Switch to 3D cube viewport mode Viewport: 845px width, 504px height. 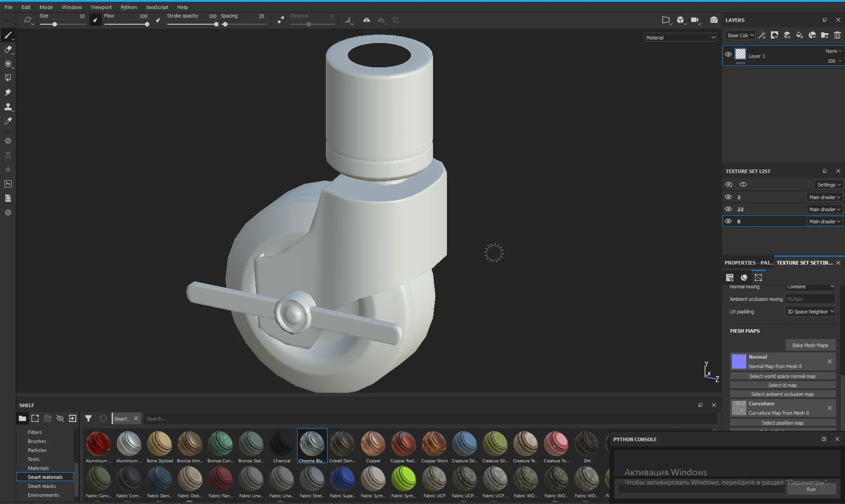[681, 20]
